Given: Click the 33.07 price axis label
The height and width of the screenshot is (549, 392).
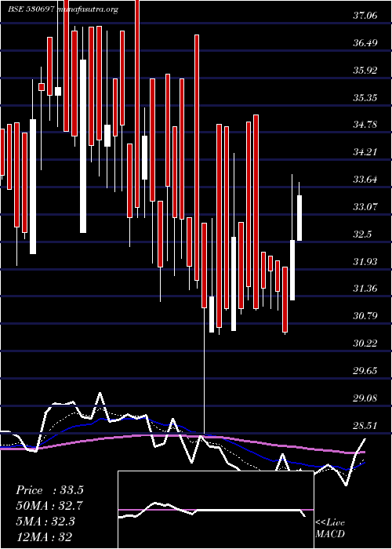Looking at the screenshot, I should [365, 206].
